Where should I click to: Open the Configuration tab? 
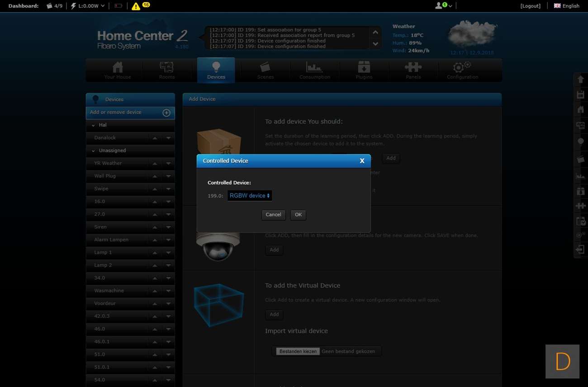click(x=462, y=71)
